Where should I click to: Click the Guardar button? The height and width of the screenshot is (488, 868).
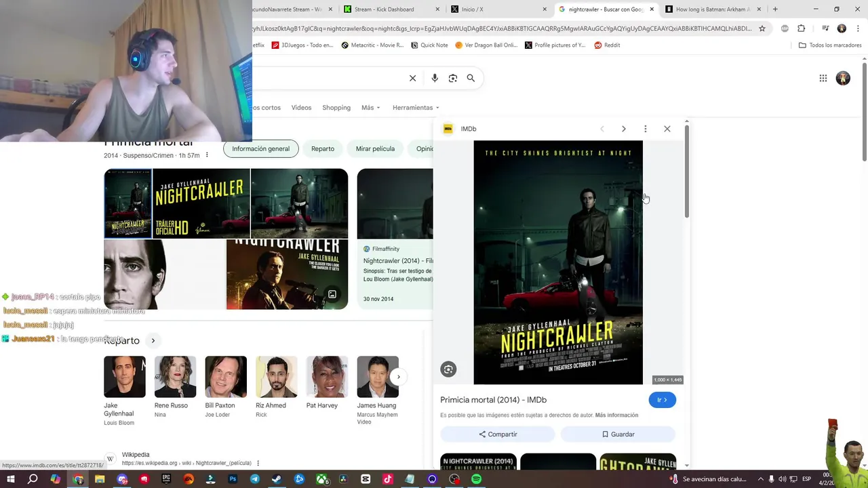(618, 434)
